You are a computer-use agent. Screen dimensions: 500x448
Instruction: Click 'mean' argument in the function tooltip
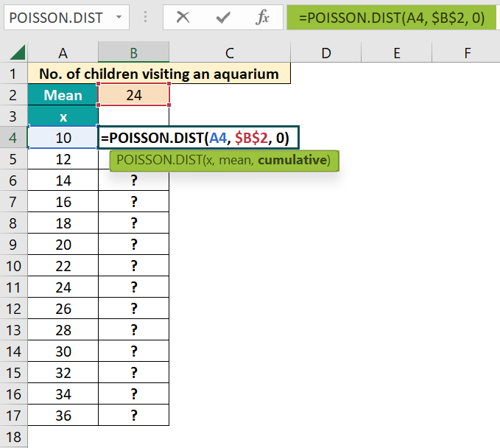tap(235, 160)
